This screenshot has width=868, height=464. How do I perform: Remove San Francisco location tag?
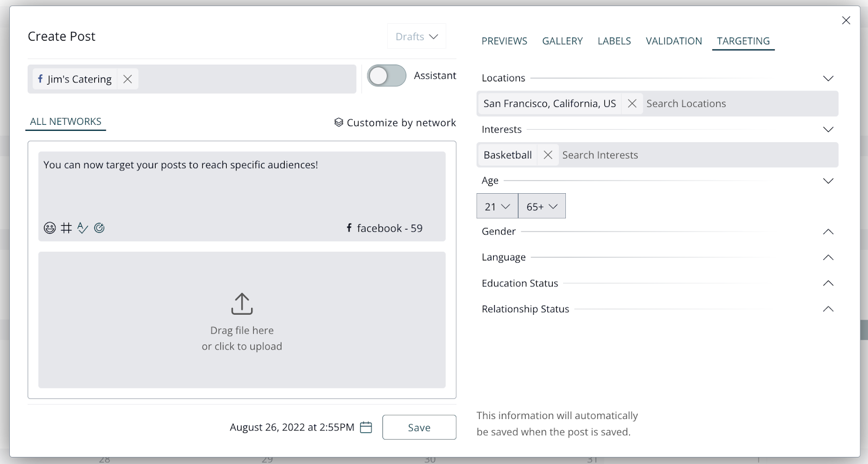tap(632, 104)
